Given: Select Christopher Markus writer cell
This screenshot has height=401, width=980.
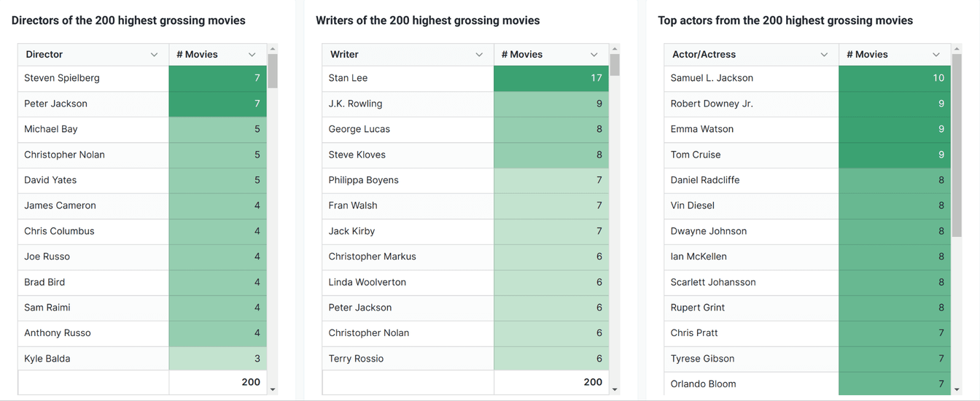Looking at the screenshot, I should tap(408, 257).
